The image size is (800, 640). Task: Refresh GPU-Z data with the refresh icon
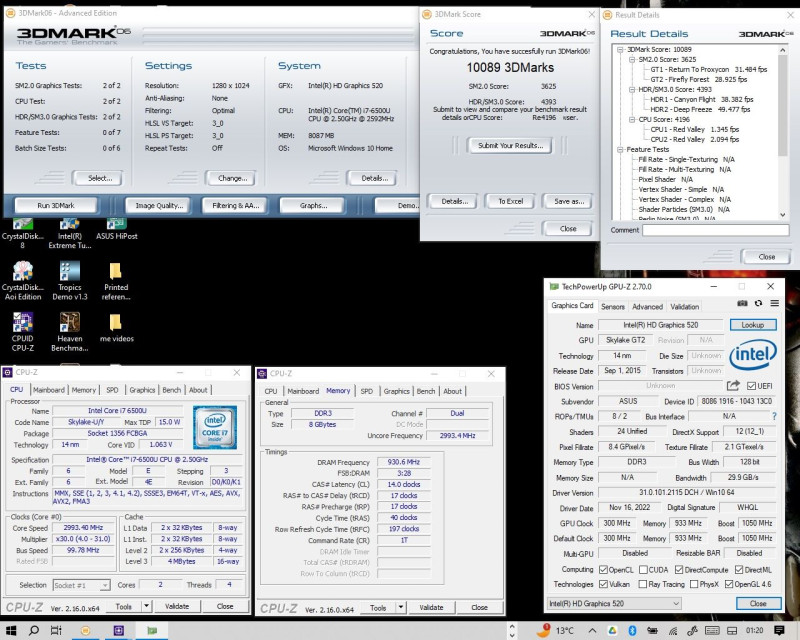click(x=759, y=303)
